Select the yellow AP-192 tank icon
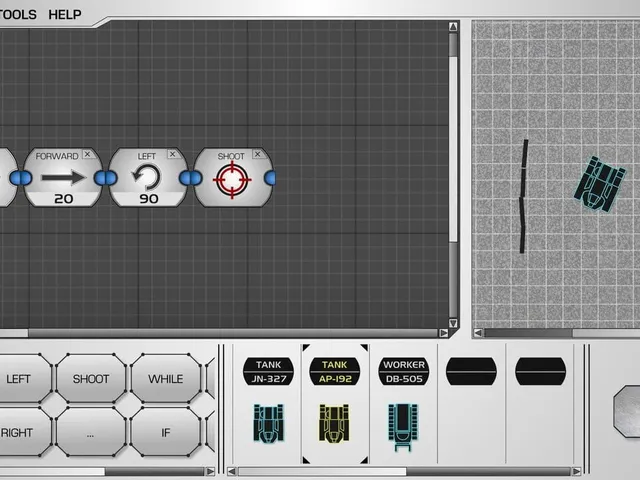This screenshot has height=480, width=640. coord(334,423)
